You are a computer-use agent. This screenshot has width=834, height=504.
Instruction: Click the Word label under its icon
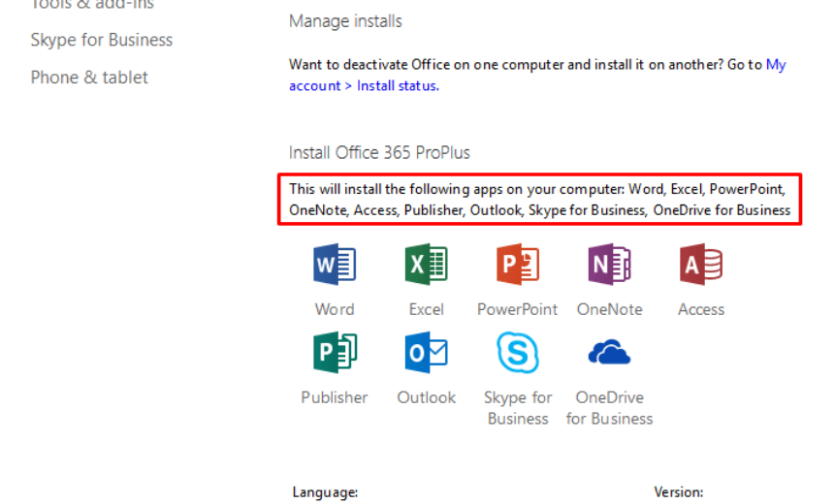click(x=335, y=309)
